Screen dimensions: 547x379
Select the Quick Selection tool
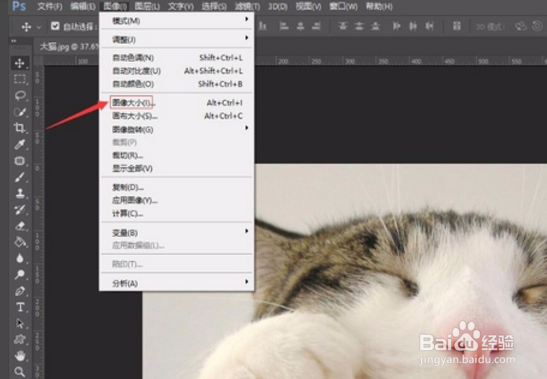pyautogui.click(x=20, y=112)
